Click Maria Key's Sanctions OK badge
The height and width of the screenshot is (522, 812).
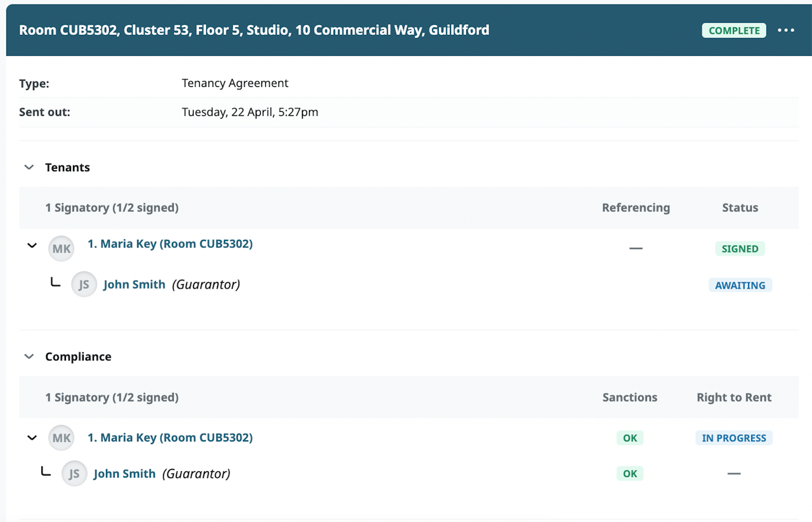point(630,438)
